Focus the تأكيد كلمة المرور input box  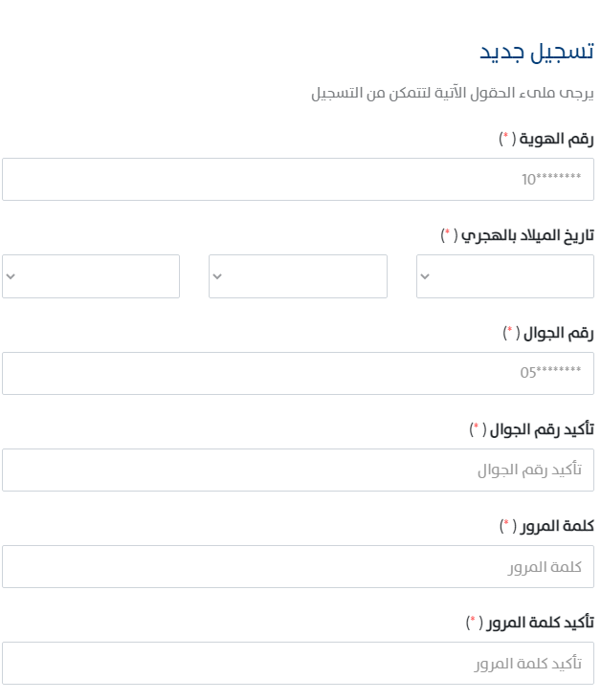298,664
